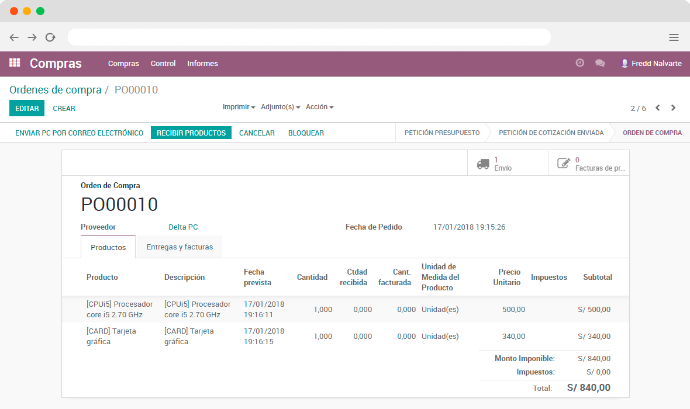Screen dimensions: 690x409
Task: Select the Orden de Compra status stage
Action: [x=652, y=133]
